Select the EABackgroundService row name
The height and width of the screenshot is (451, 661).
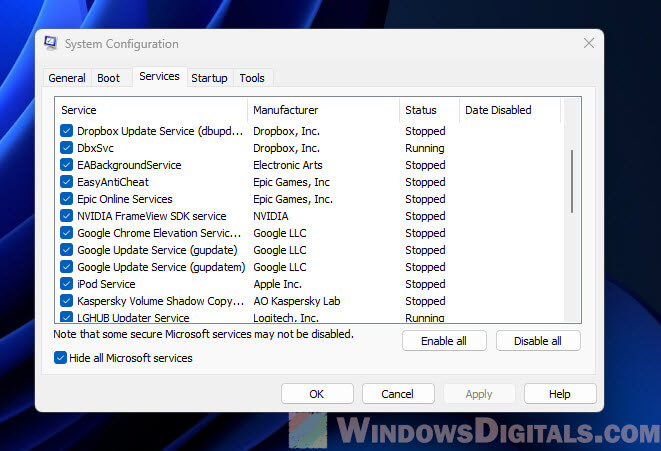point(129,165)
